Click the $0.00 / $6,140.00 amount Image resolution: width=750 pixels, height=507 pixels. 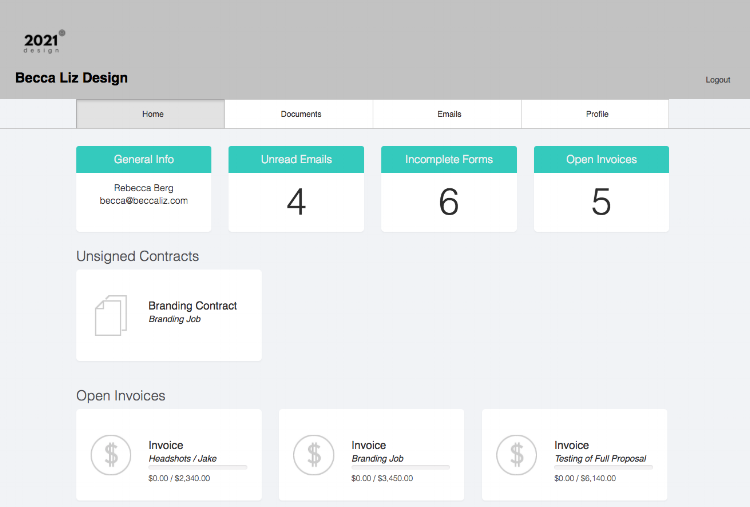click(x=585, y=478)
